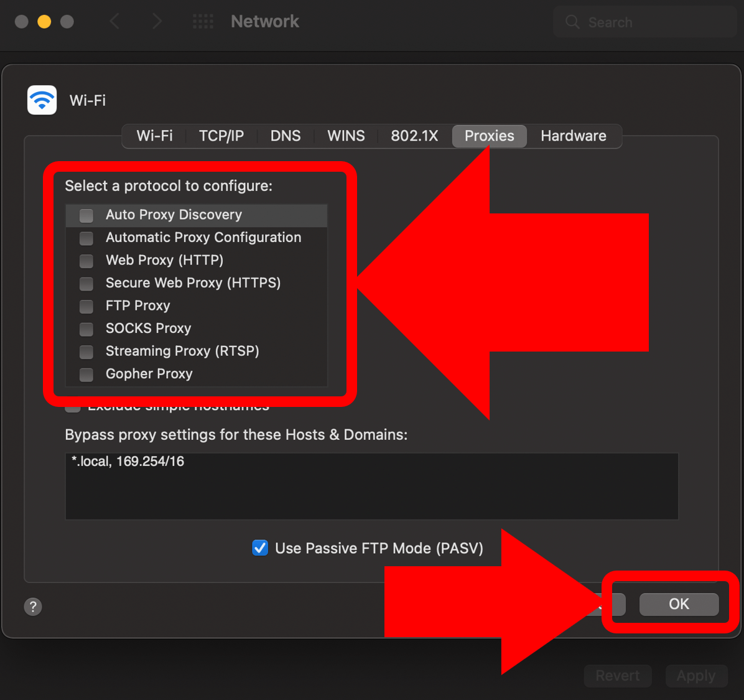The image size is (744, 700).
Task: Check the Gopher Proxy checkbox
Action: tap(86, 375)
